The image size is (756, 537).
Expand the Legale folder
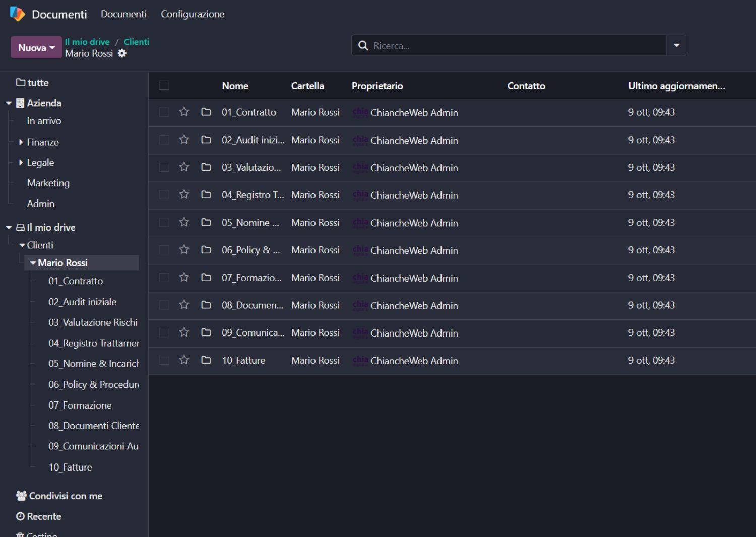point(21,162)
